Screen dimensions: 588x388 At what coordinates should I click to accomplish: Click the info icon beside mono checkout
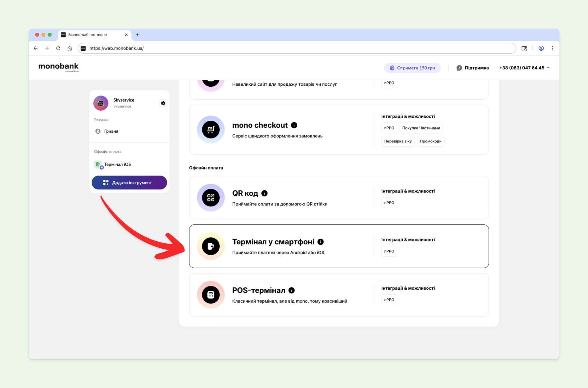coord(294,125)
